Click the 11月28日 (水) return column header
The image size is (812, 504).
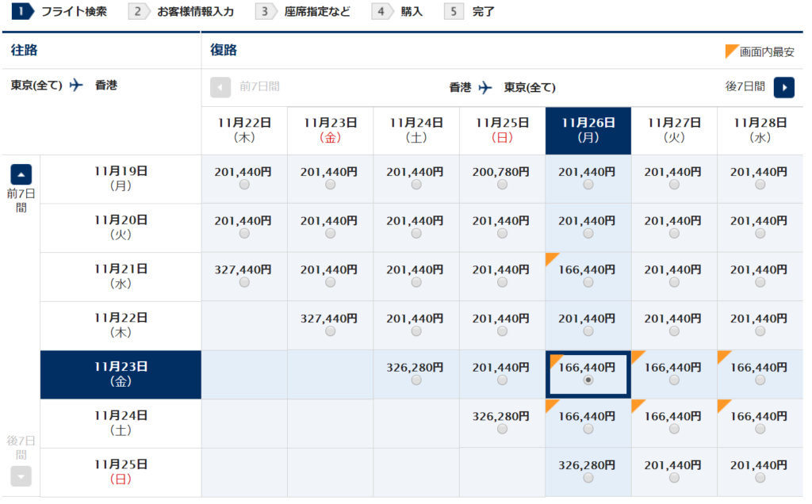(760, 131)
